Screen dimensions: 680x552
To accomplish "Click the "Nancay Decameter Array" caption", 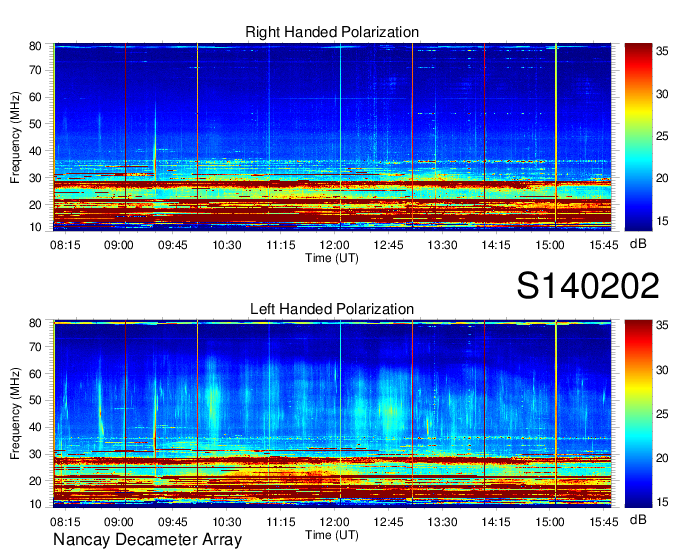I will point(147,540).
